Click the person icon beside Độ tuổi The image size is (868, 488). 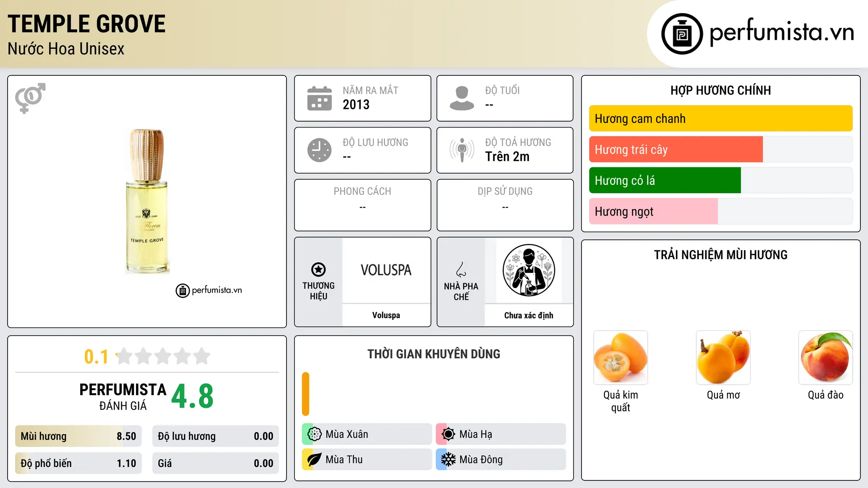[x=462, y=98]
